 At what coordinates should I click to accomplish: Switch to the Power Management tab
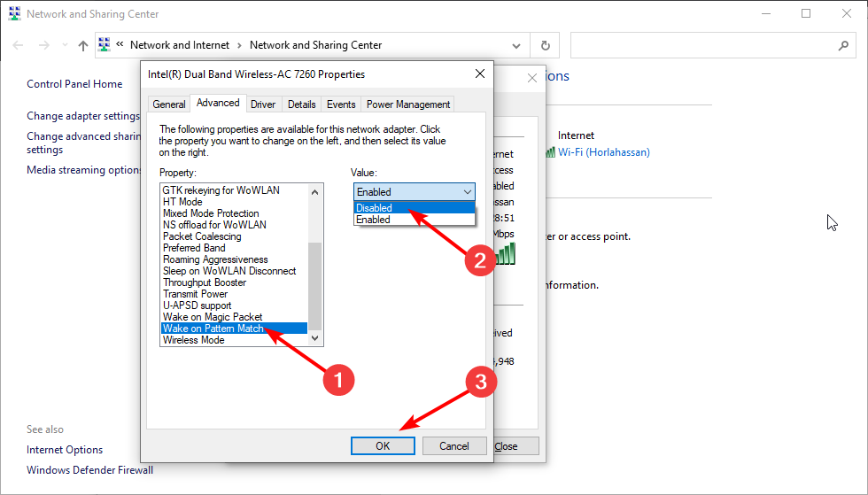408,104
